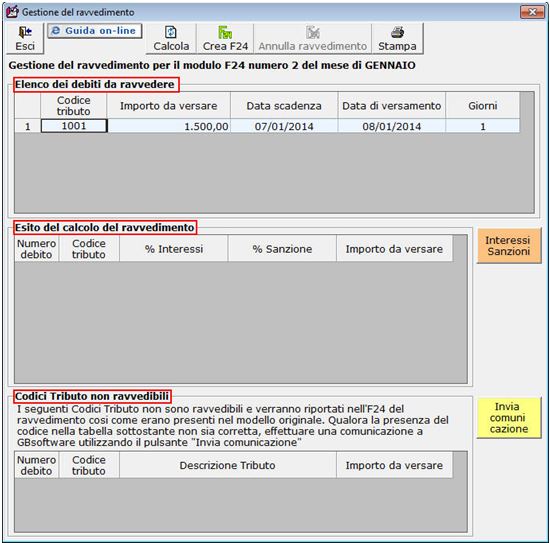Screen dimensions: 550x543
Task: Click the Importo da versare 1.500,00 cell
Action: (x=169, y=126)
